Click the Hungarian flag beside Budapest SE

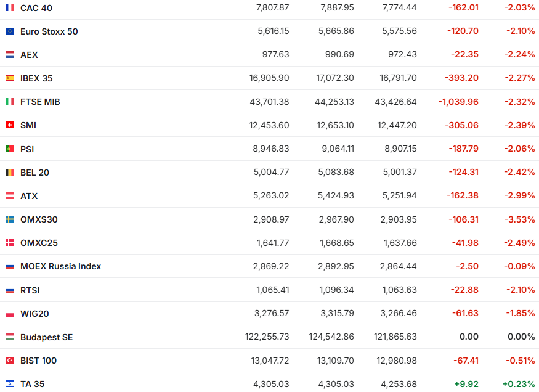[x=10, y=337]
